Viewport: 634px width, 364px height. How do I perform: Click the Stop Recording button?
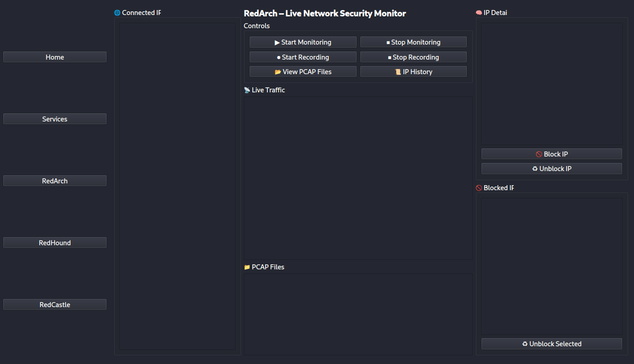click(414, 57)
